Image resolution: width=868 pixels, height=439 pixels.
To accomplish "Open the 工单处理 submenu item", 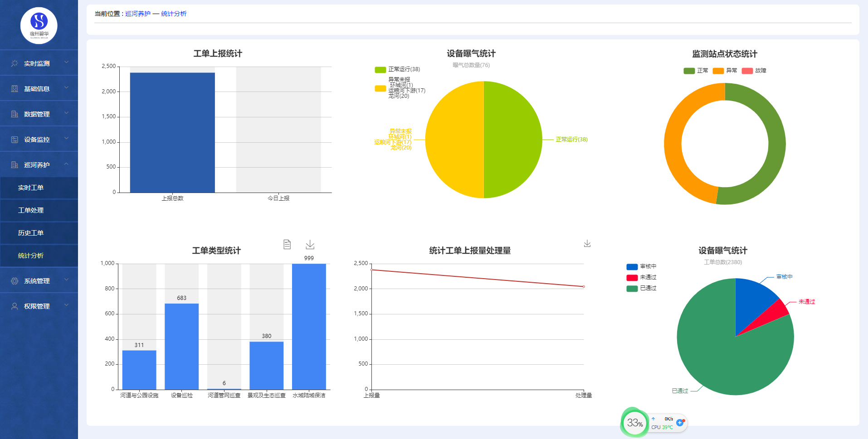I will click(39, 210).
